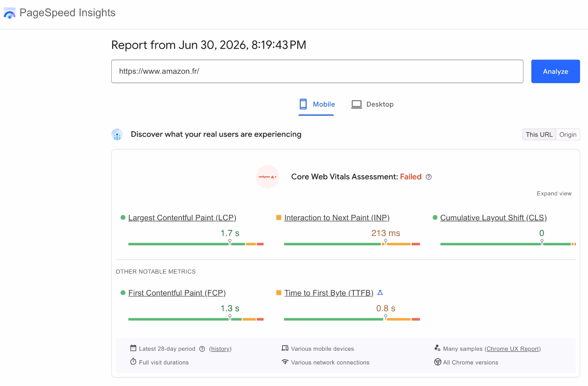Open Time to First Byte (TTFB) link
The height and width of the screenshot is (386, 588).
click(x=329, y=293)
